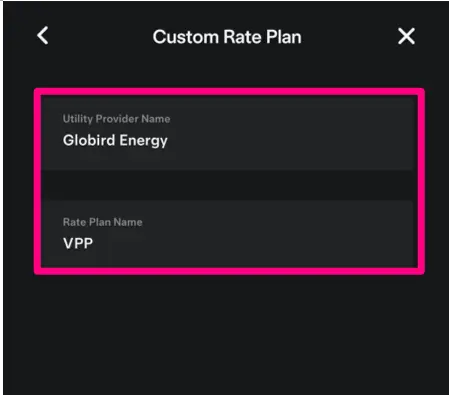This screenshot has height=395, width=449.
Task: Click the Rate Plan Name label
Action: tap(103, 222)
